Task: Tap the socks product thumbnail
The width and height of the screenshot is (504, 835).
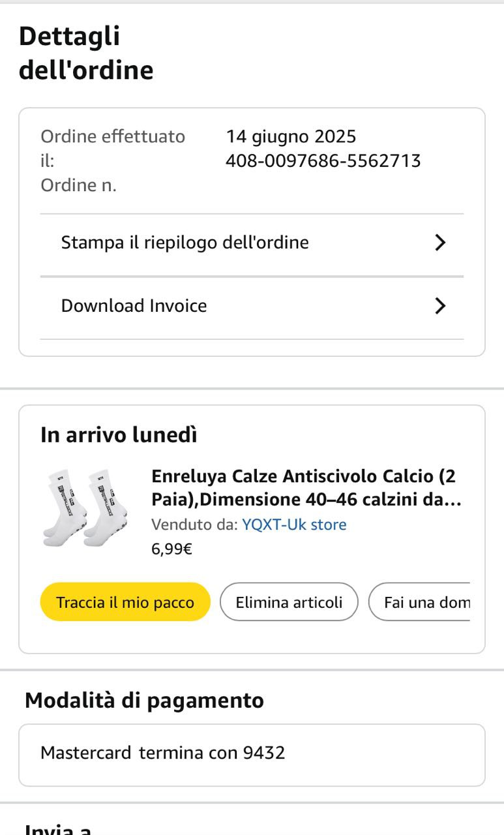Action: click(x=82, y=508)
